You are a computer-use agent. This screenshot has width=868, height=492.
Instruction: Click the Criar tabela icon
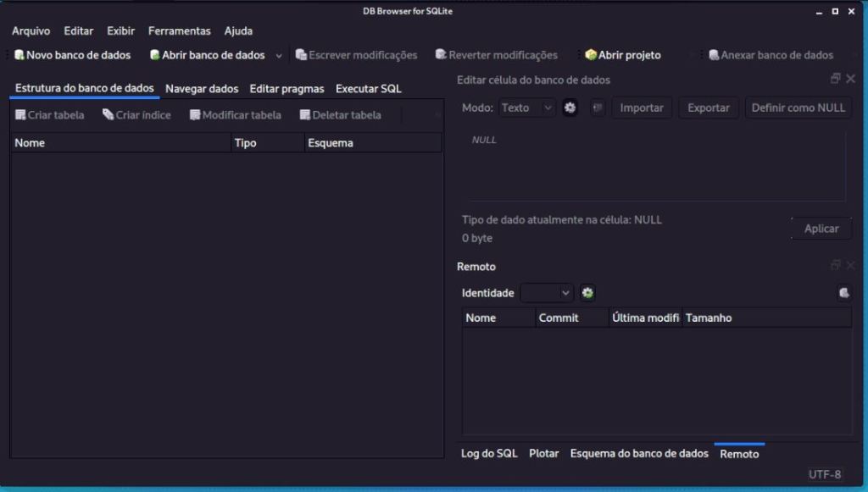(x=21, y=115)
